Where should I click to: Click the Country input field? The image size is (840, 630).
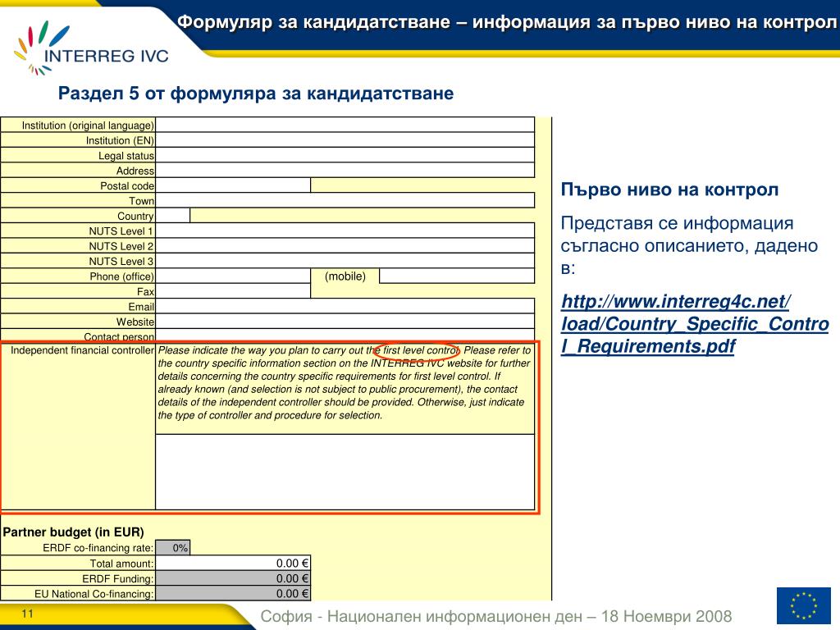point(172,216)
